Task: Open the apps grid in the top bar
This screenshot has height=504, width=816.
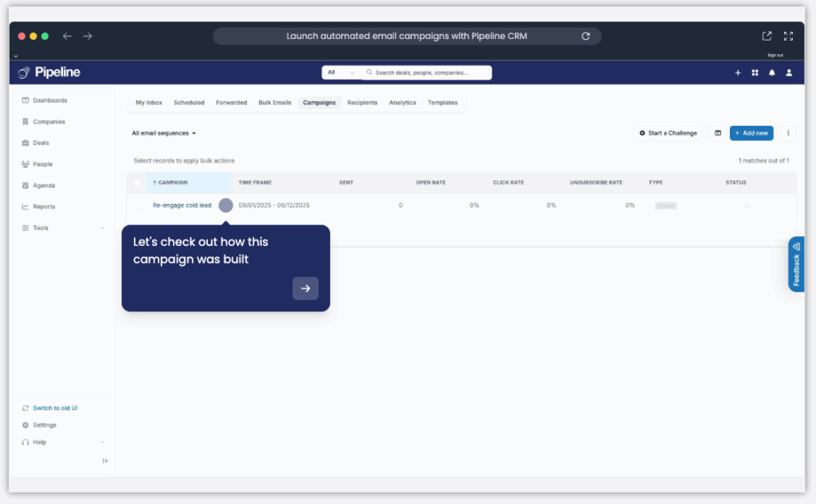Action: (x=755, y=72)
